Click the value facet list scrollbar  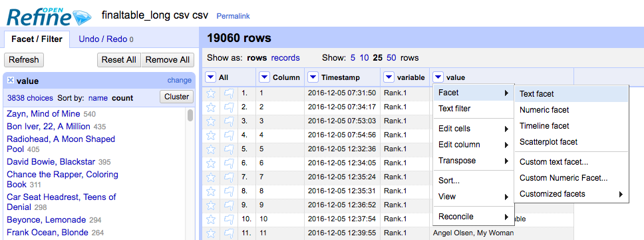[190, 115]
